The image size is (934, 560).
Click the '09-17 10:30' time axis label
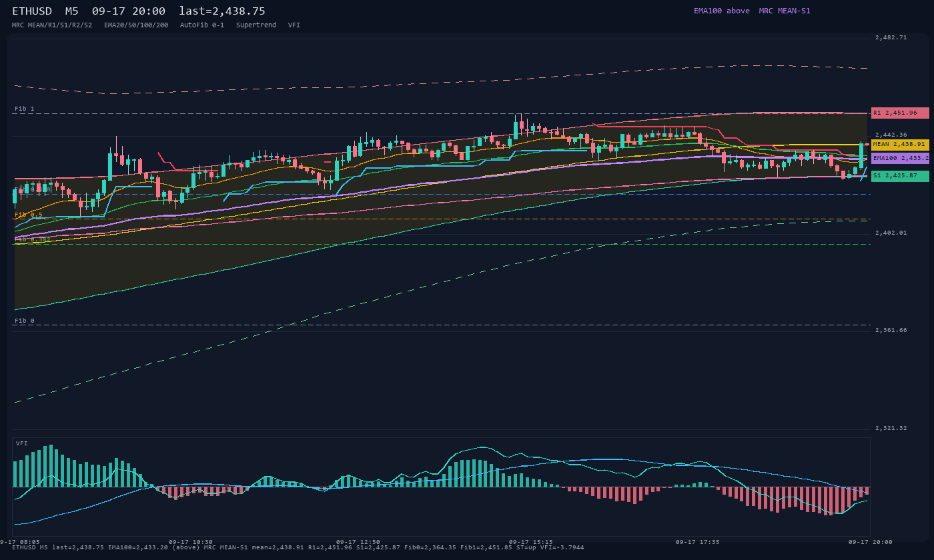click(x=191, y=542)
